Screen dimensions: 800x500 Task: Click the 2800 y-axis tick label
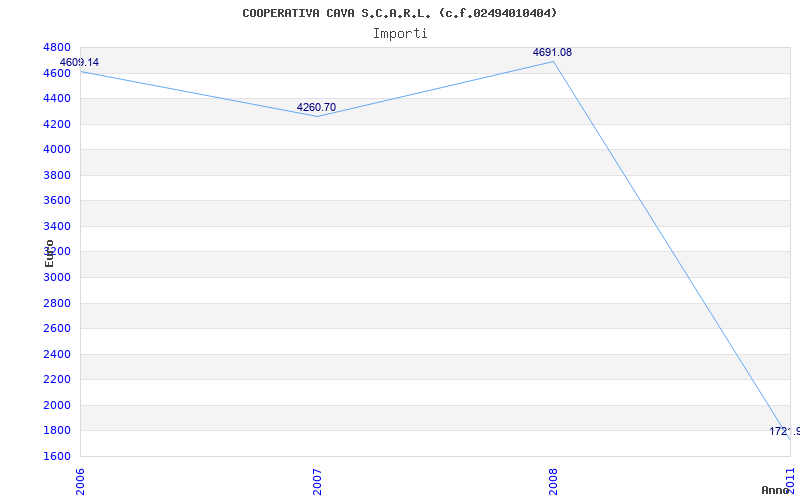[x=57, y=303]
